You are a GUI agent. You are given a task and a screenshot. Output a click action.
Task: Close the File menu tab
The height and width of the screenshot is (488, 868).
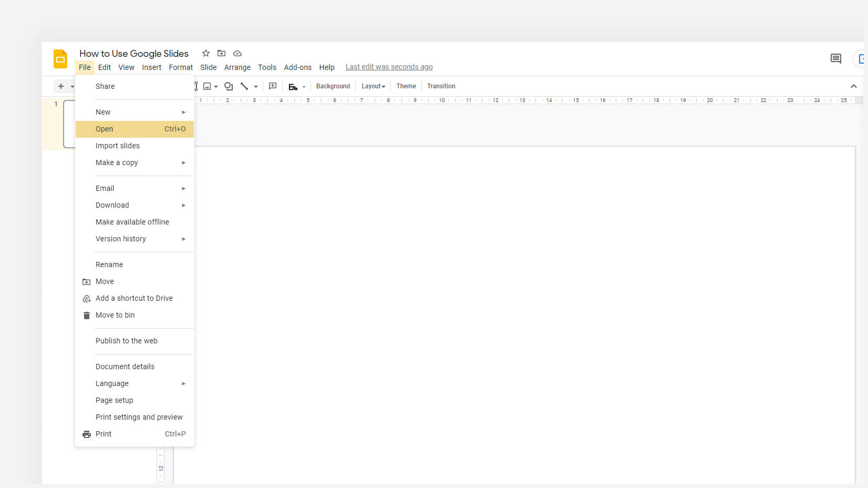pyautogui.click(x=85, y=67)
